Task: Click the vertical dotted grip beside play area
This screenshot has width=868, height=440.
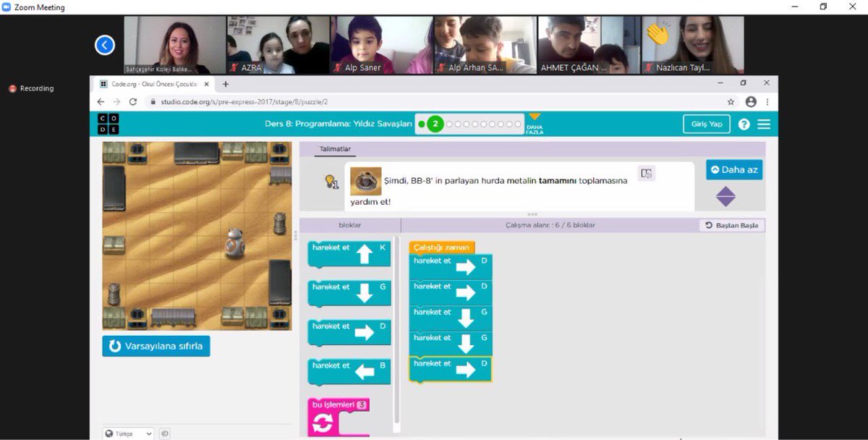Action: (x=295, y=236)
